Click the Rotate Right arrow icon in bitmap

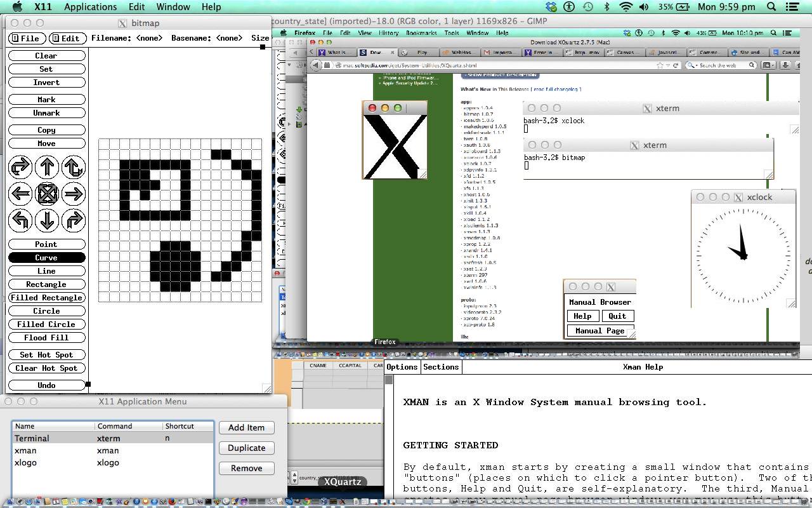click(74, 220)
